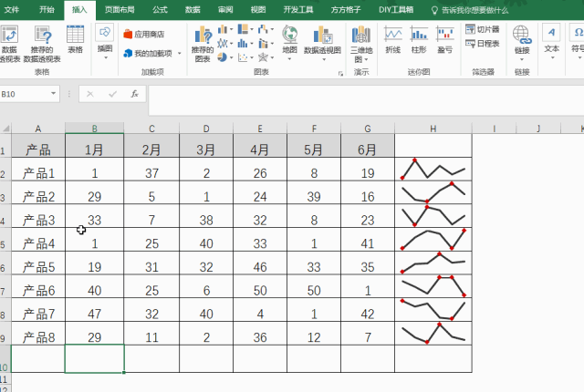Insert a Line sparkline (折线)
The image size is (584, 392).
tap(393, 40)
